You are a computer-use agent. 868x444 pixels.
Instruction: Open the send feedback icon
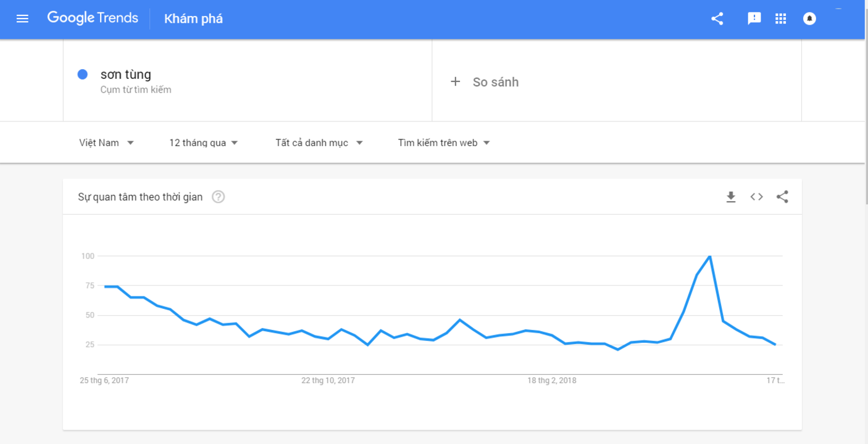click(754, 18)
